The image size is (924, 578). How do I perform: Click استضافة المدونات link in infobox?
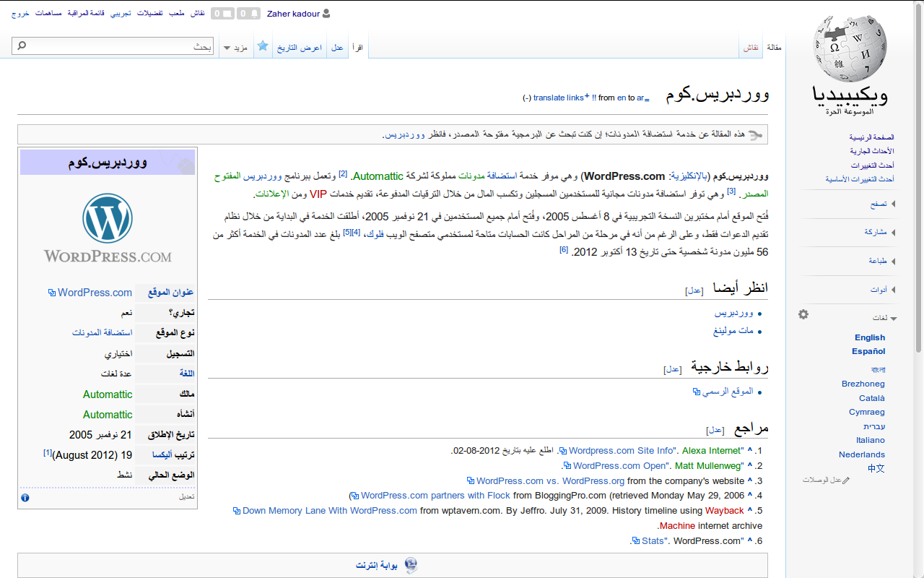103,333
